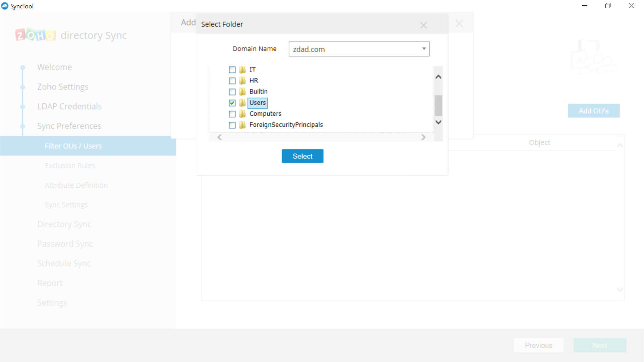The width and height of the screenshot is (644, 362).
Task: Click the Computers folder icon
Action: 242,114
